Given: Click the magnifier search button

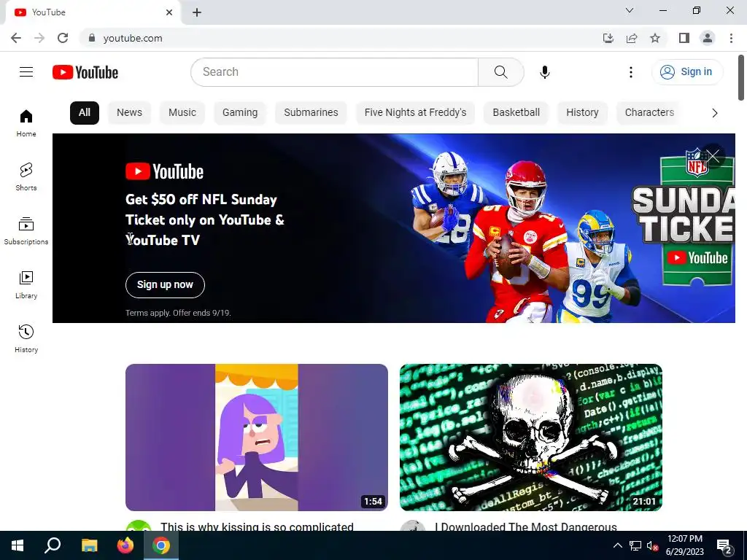Looking at the screenshot, I should pos(500,72).
